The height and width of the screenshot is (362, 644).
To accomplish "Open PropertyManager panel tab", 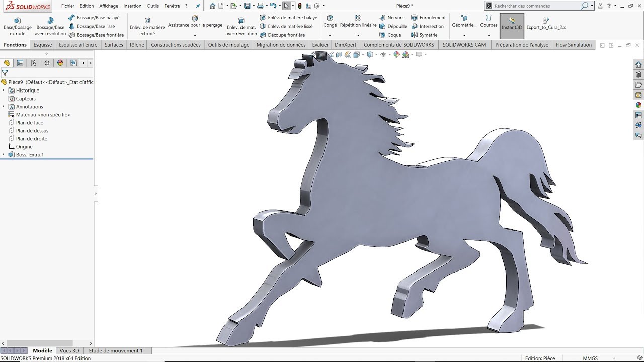I will click(x=20, y=63).
